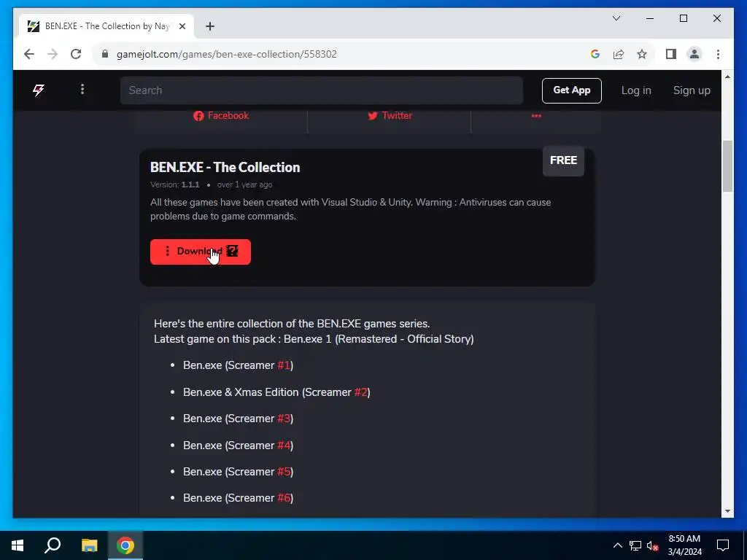Focus the Game Jolt Search field
This screenshot has width=747, height=560.
pos(322,90)
